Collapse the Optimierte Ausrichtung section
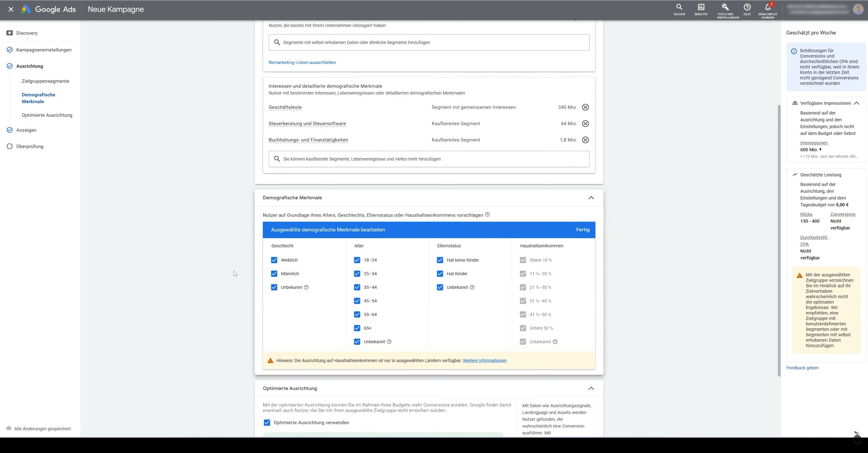This screenshot has height=453, width=868. (x=591, y=388)
